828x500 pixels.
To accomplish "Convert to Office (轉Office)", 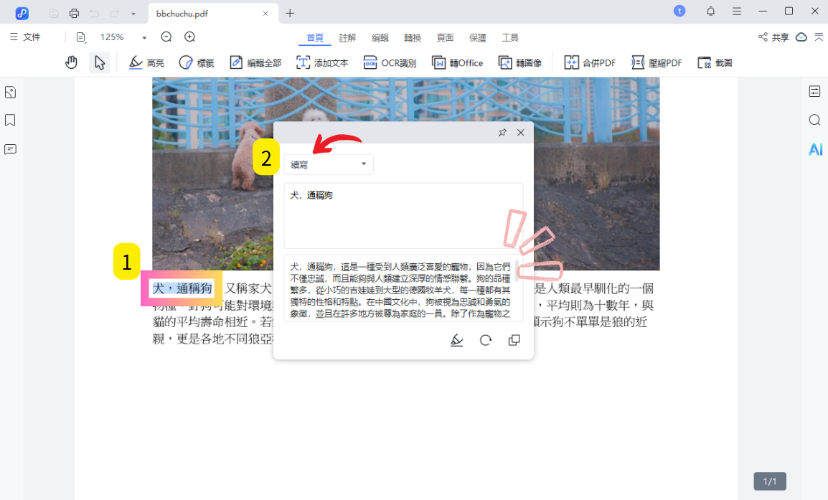I will click(457, 63).
